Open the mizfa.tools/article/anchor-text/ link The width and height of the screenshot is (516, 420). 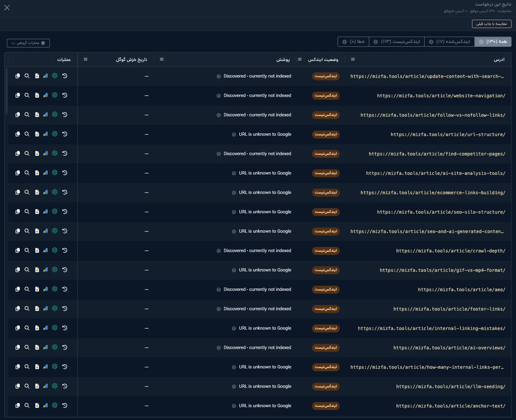pyautogui.click(x=451, y=406)
